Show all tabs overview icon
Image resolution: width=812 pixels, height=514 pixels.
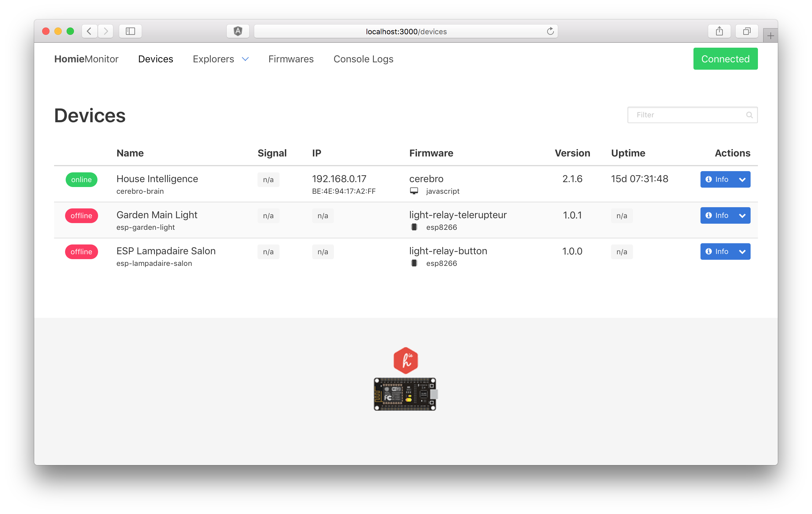[x=747, y=31]
